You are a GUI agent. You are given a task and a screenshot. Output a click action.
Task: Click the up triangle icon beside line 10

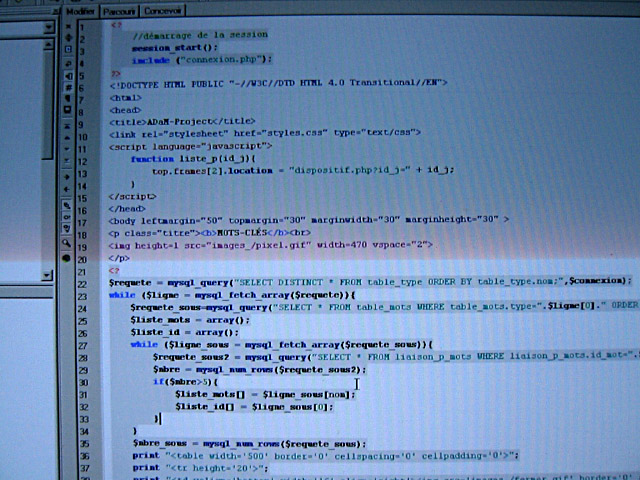point(67,138)
